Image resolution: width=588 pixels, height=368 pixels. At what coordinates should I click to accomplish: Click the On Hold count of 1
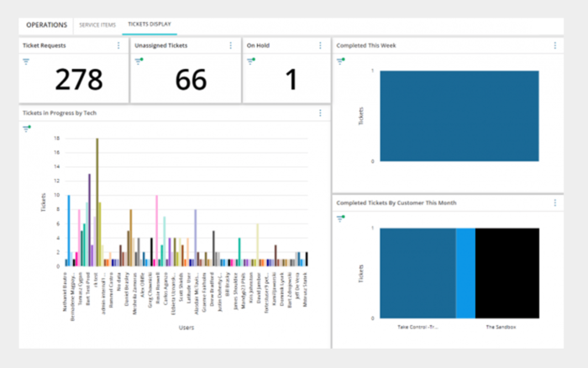(x=291, y=80)
